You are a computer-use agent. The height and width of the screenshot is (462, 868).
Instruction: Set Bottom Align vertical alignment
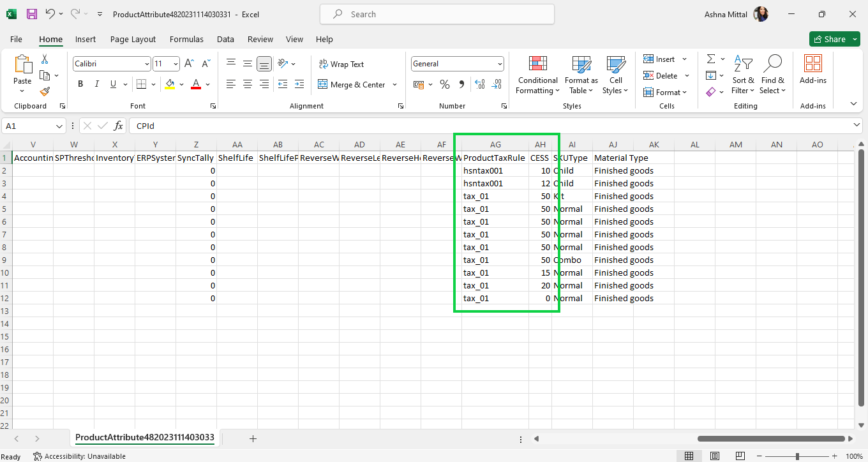pos(264,64)
